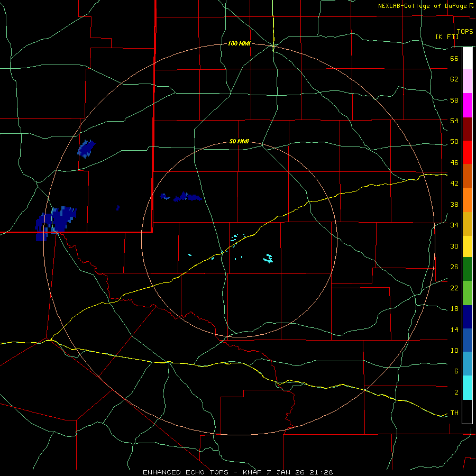Click the ENHANCED ECHO TOPS caption text
This screenshot has height=476, width=476.
(x=186, y=472)
